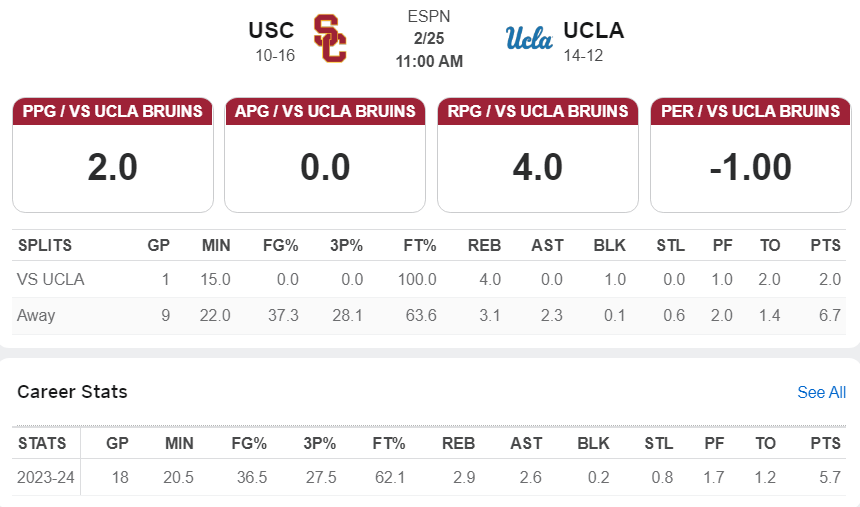Select the PPG vs UCLA Bruins card
This screenshot has width=860, height=507.
113,155
